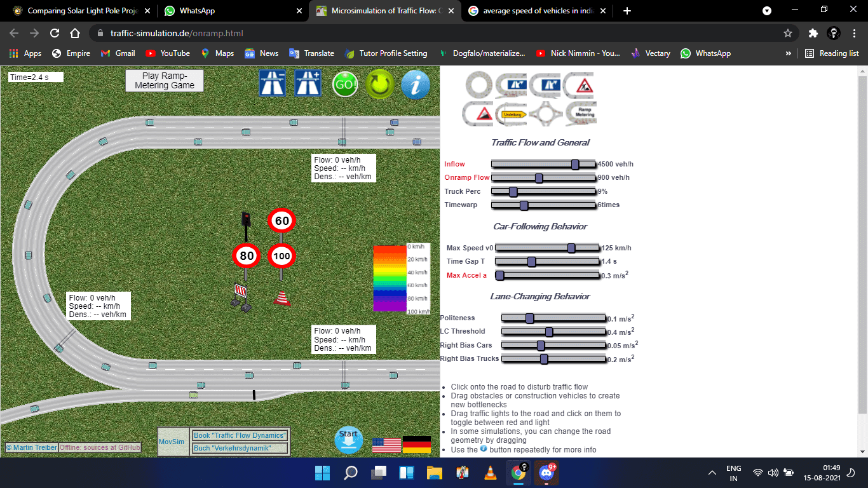Switch language with the German flag
The height and width of the screenshot is (488, 868).
(x=417, y=445)
